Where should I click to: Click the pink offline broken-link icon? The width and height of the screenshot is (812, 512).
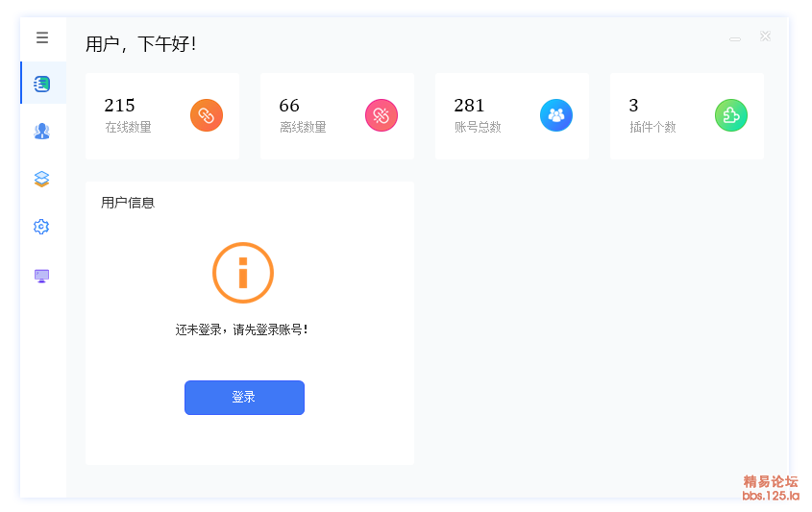(381, 115)
